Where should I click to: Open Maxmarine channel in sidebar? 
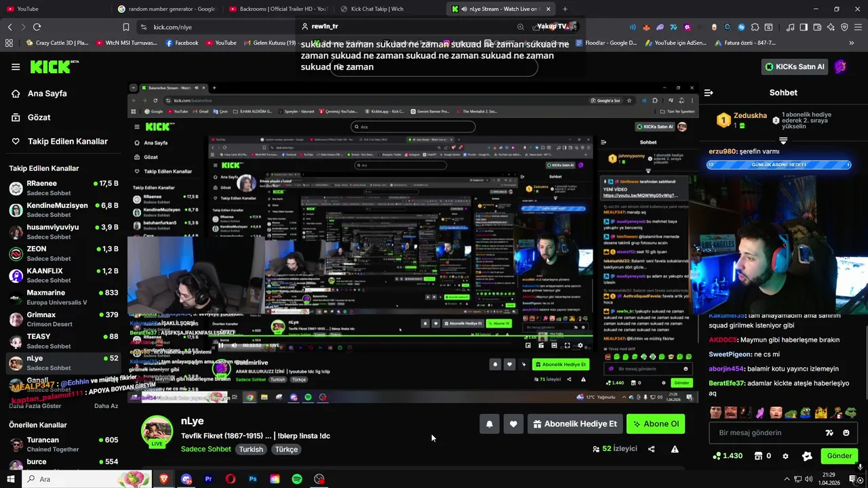pyautogui.click(x=62, y=297)
